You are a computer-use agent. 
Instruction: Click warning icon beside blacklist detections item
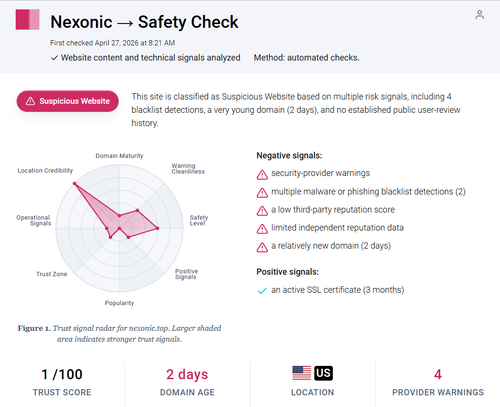click(262, 193)
